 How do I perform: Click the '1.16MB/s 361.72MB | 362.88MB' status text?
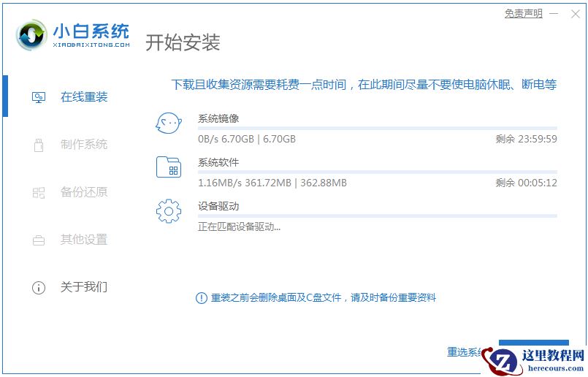(272, 183)
